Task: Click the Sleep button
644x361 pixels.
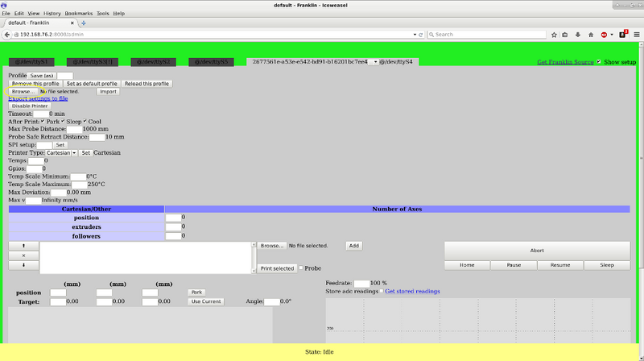Action: [x=607, y=265]
